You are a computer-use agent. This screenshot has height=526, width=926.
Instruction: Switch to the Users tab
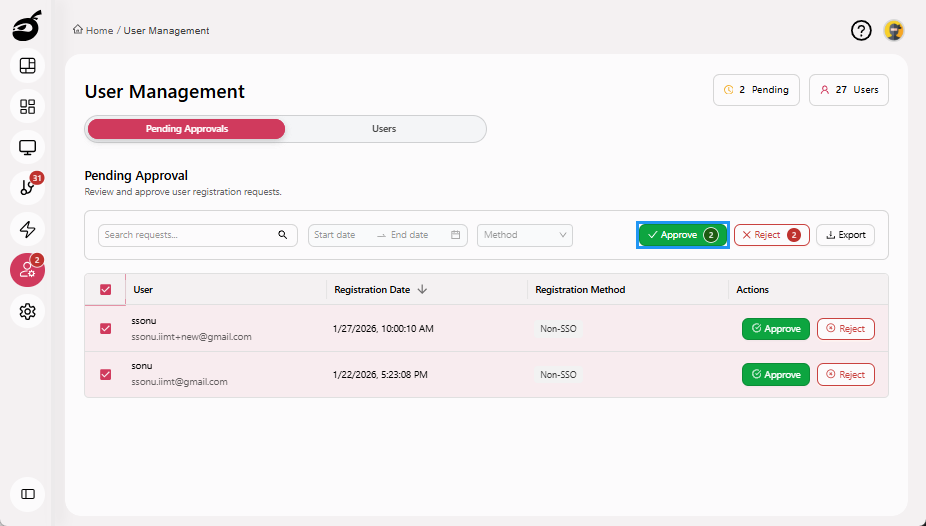(x=384, y=129)
